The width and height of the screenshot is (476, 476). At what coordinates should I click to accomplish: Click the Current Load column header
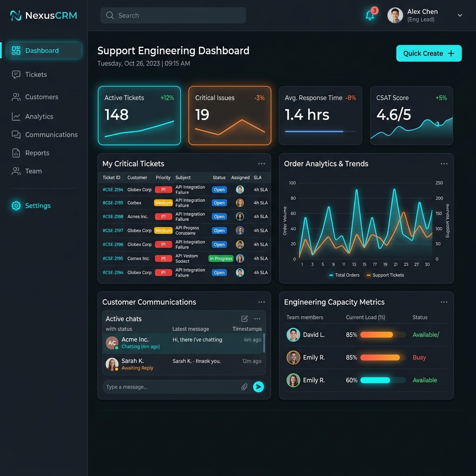click(x=365, y=317)
